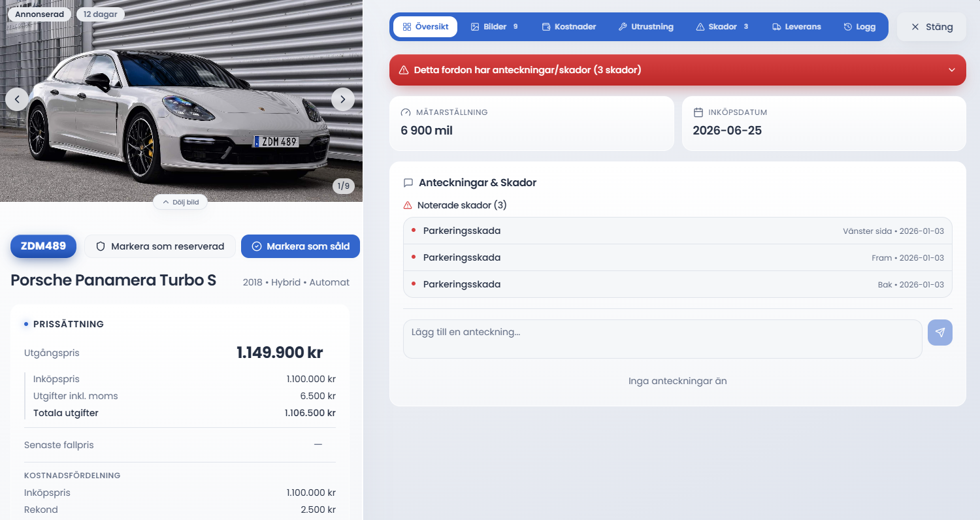This screenshot has width=980, height=520.
Task: Click the 2018 • Hybrid • Automat text
Action: pyautogui.click(x=296, y=282)
